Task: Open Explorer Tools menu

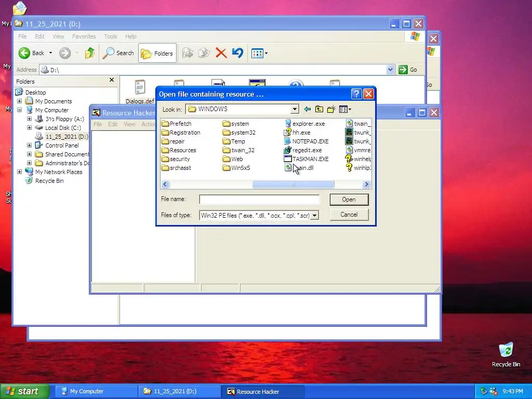Action: (x=110, y=36)
